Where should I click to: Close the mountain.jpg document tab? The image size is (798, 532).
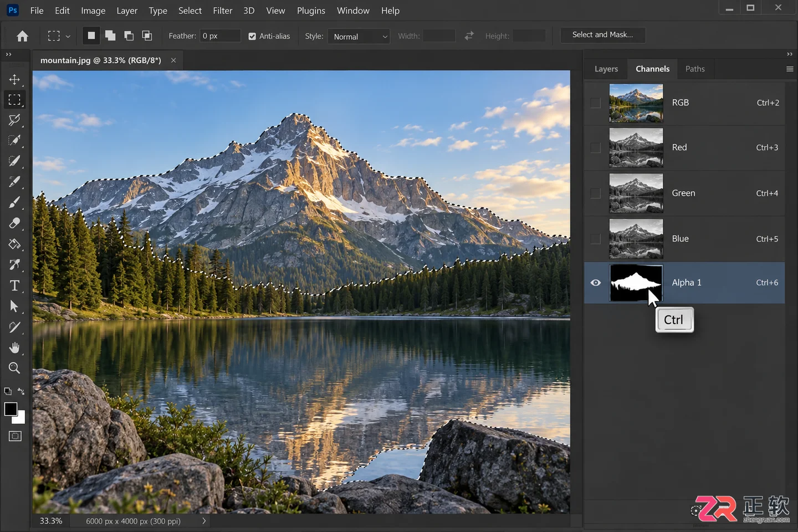click(x=173, y=60)
